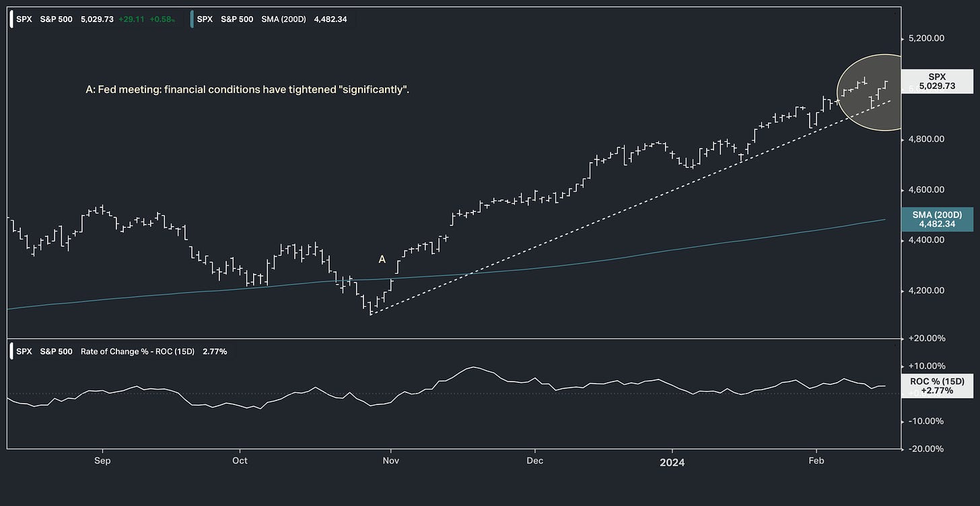This screenshot has height=506, width=980.
Task: Select the white ROC color marker
Action: click(x=12, y=351)
